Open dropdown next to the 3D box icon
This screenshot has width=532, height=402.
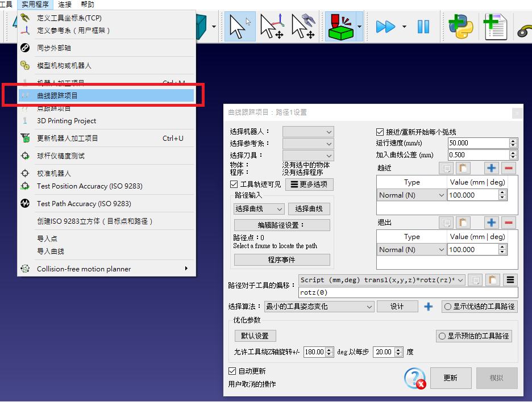click(214, 27)
